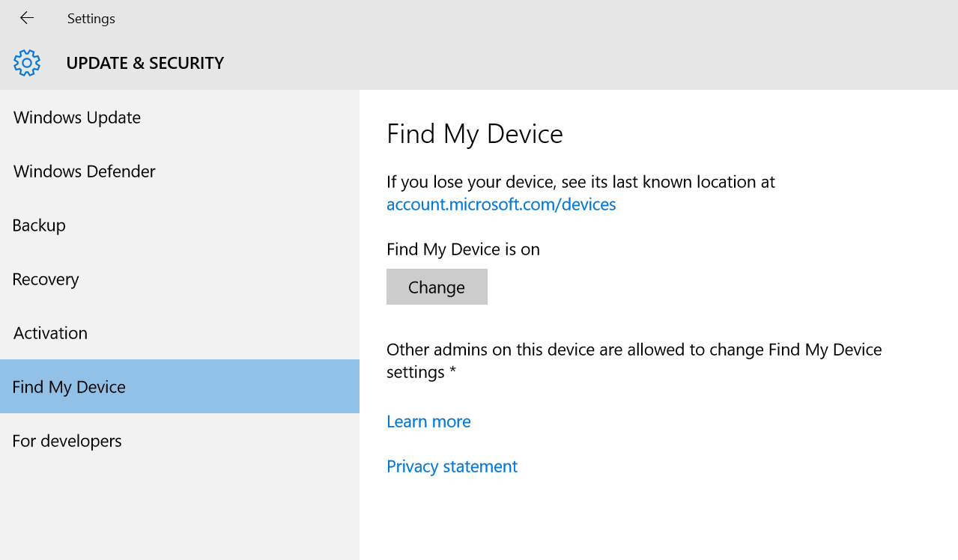This screenshot has width=958, height=560.
Task: Click the 'Other admins on this device' note
Action: point(634,361)
